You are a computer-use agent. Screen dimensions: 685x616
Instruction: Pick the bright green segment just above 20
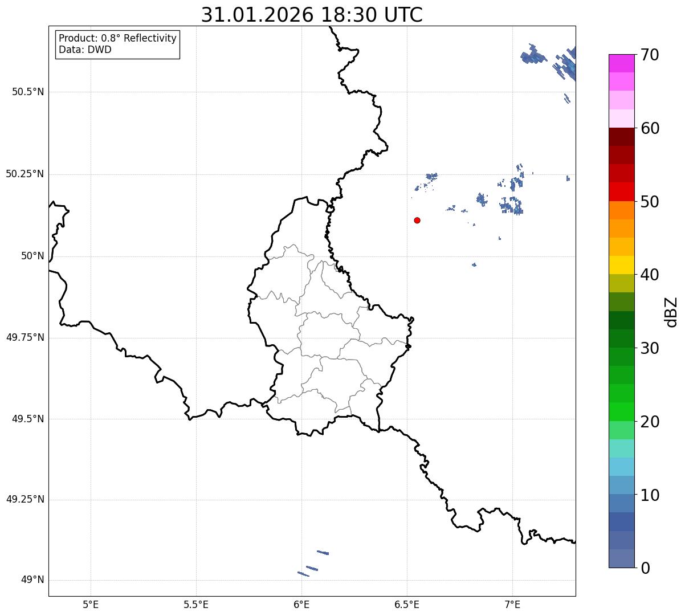coord(621,412)
